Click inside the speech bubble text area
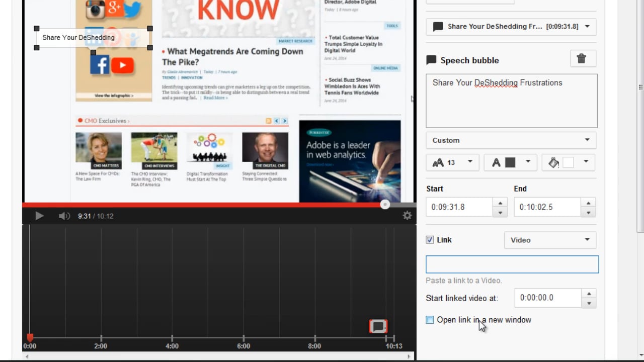Image resolution: width=644 pixels, height=362 pixels. click(511, 101)
